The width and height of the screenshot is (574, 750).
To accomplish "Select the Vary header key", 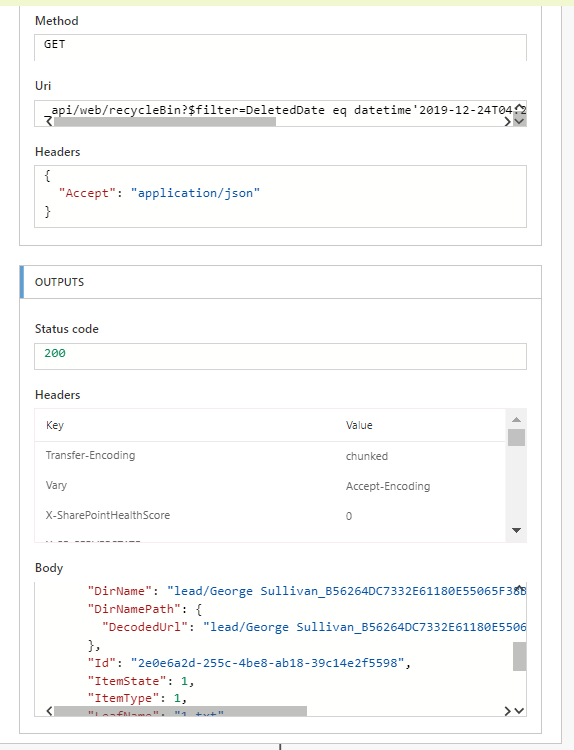I will pos(56,485).
